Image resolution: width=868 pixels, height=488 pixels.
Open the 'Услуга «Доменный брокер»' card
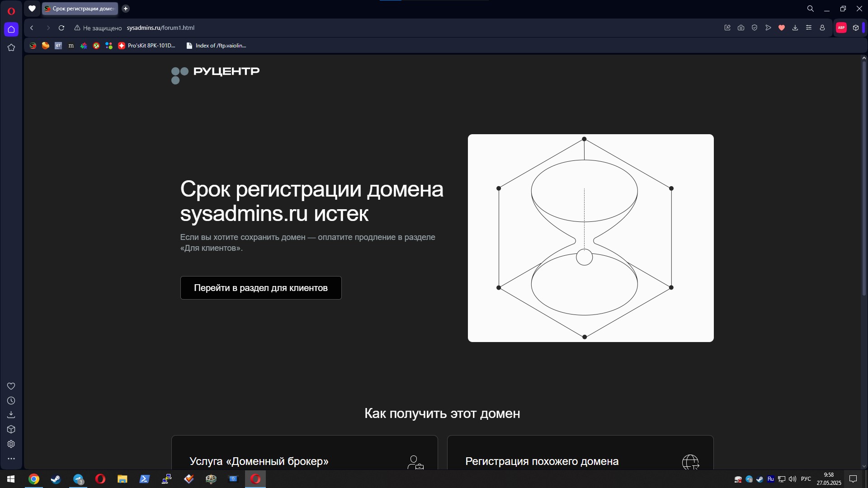(x=305, y=452)
